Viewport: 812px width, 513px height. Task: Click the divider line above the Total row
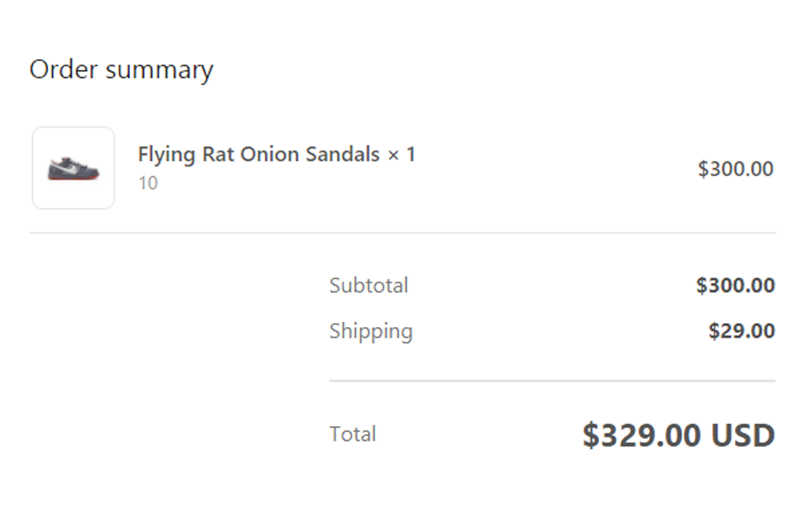552,381
